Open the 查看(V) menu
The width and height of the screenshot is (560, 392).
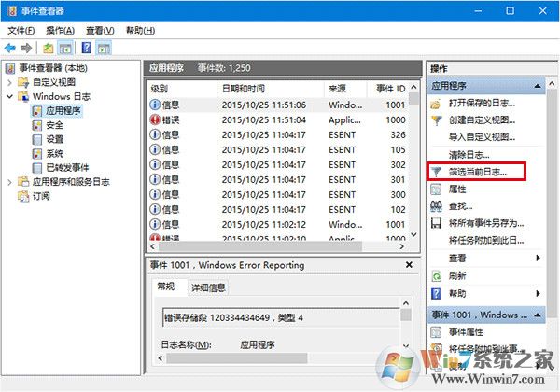tap(100, 31)
